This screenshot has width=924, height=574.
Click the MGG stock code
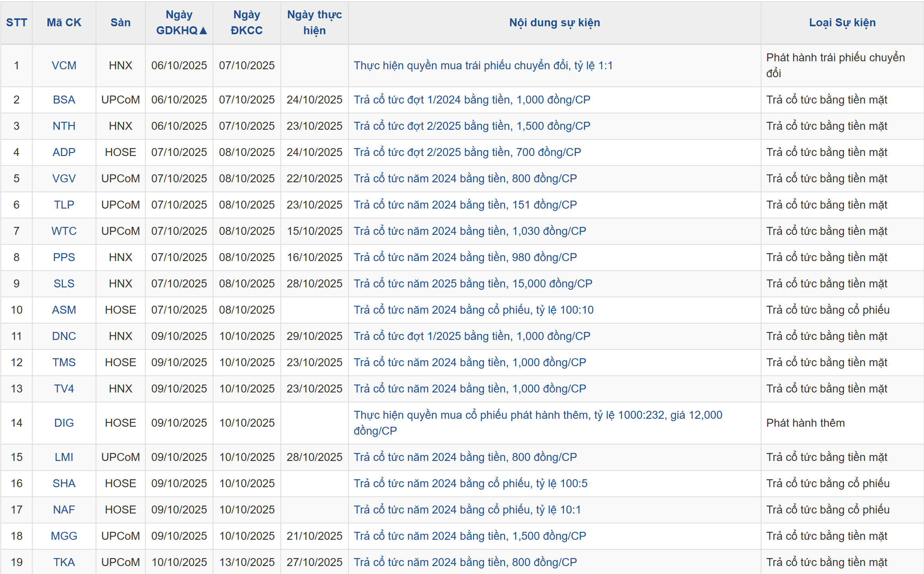(x=64, y=536)
